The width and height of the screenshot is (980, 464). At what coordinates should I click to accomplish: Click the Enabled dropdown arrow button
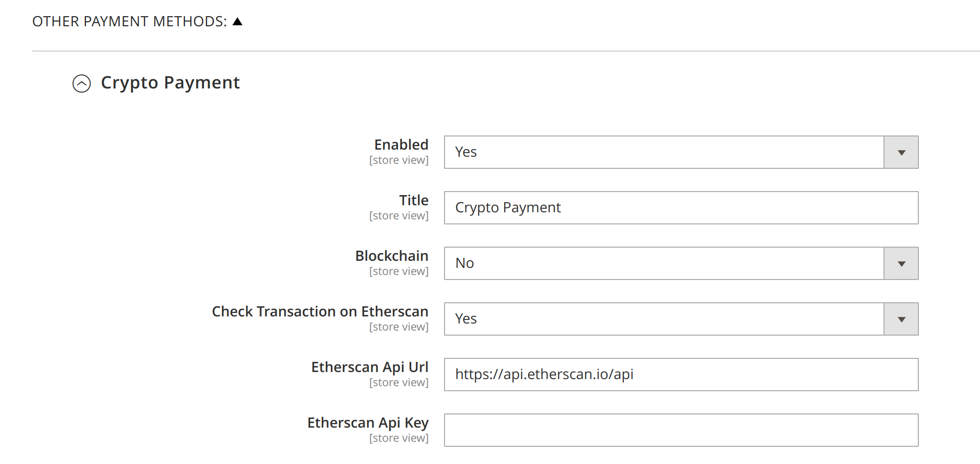click(x=901, y=152)
